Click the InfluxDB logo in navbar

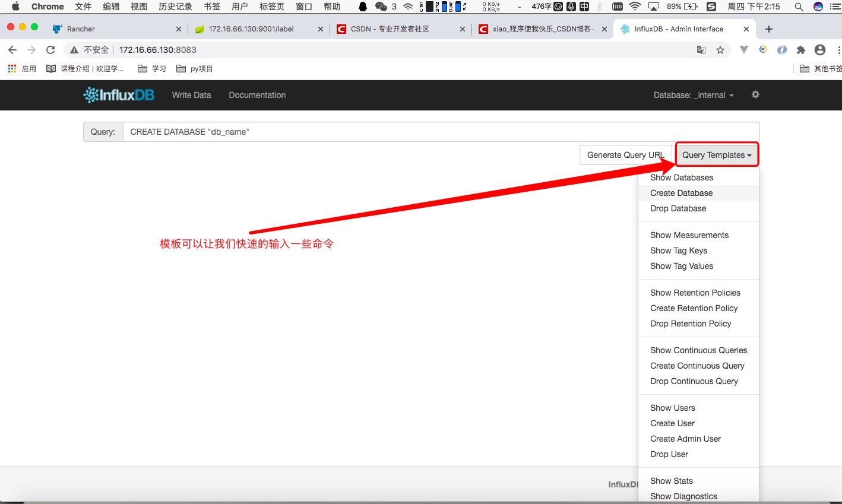(119, 95)
